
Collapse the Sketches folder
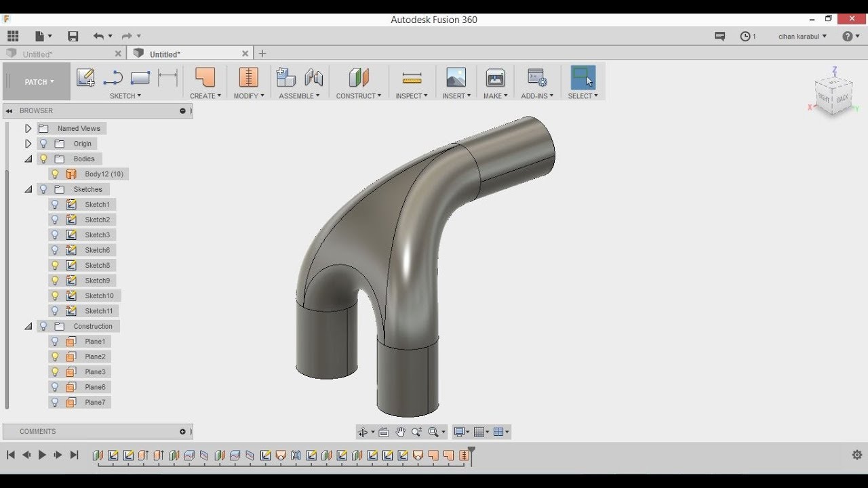pyautogui.click(x=28, y=190)
